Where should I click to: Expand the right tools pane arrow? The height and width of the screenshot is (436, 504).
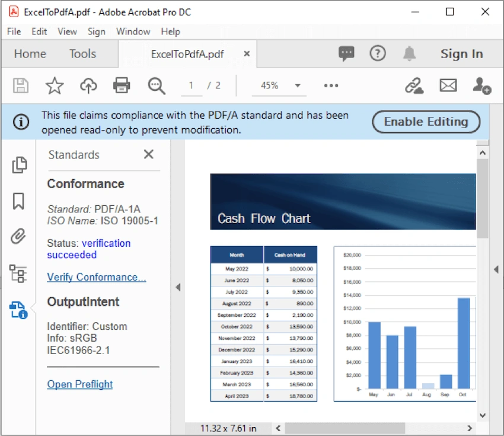pyautogui.click(x=496, y=269)
